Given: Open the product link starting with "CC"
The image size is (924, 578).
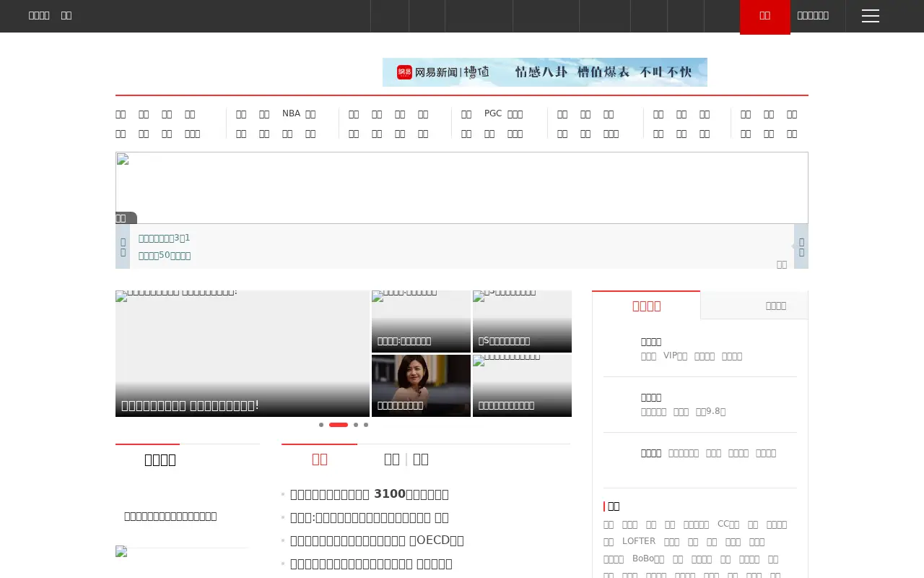Looking at the screenshot, I should click(728, 524).
